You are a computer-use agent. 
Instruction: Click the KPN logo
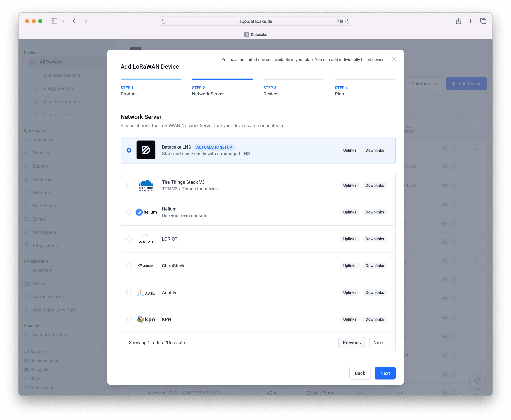click(146, 319)
